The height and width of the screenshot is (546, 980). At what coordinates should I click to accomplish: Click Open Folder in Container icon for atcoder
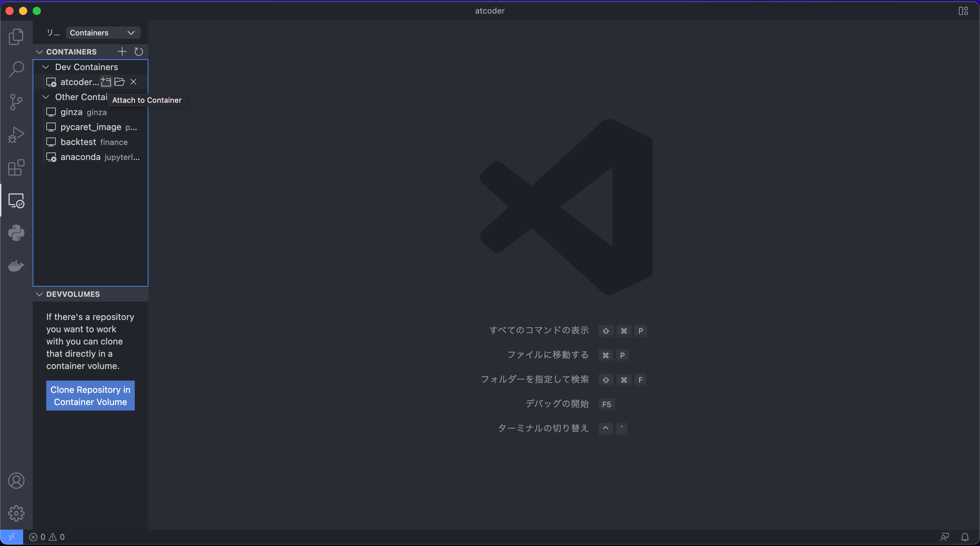[x=119, y=82]
